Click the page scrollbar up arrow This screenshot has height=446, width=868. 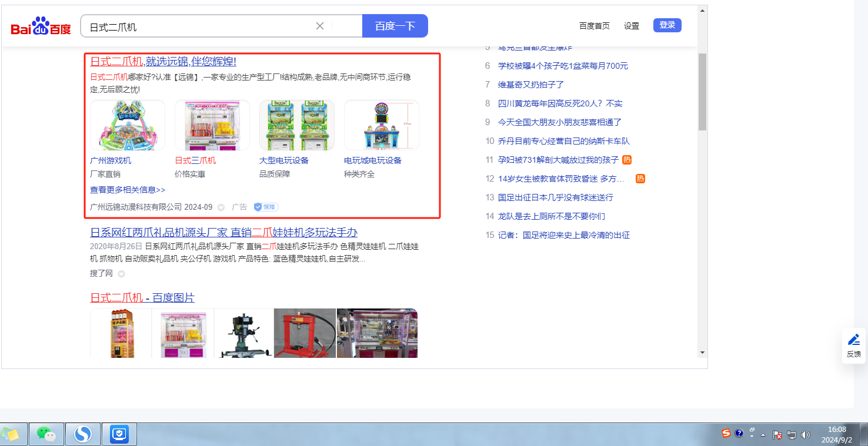click(702, 11)
